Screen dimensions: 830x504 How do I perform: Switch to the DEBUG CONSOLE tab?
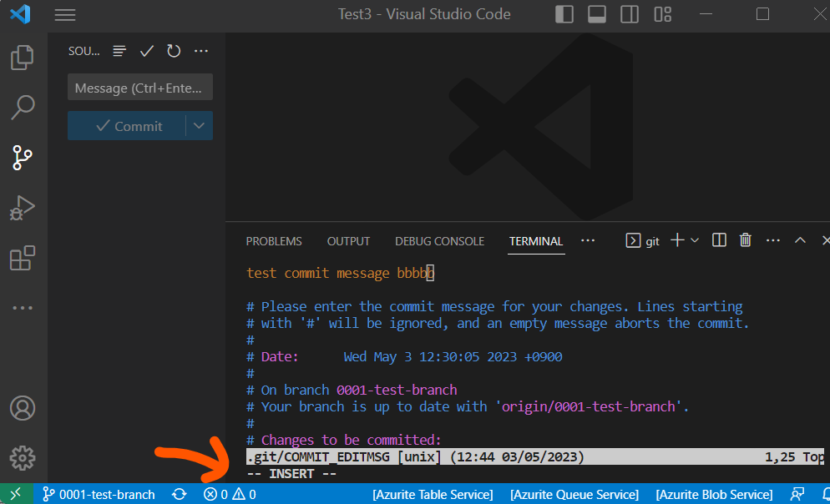[439, 241]
